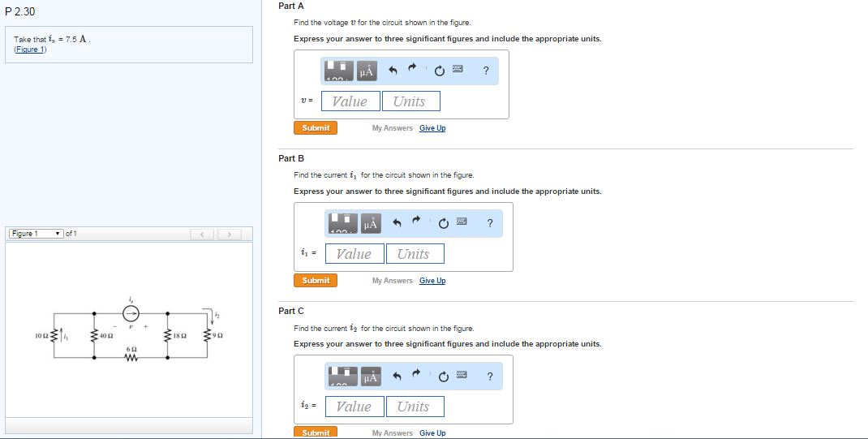Submit the Part C answer
This screenshot has height=439, width=868.
(x=316, y=433)
